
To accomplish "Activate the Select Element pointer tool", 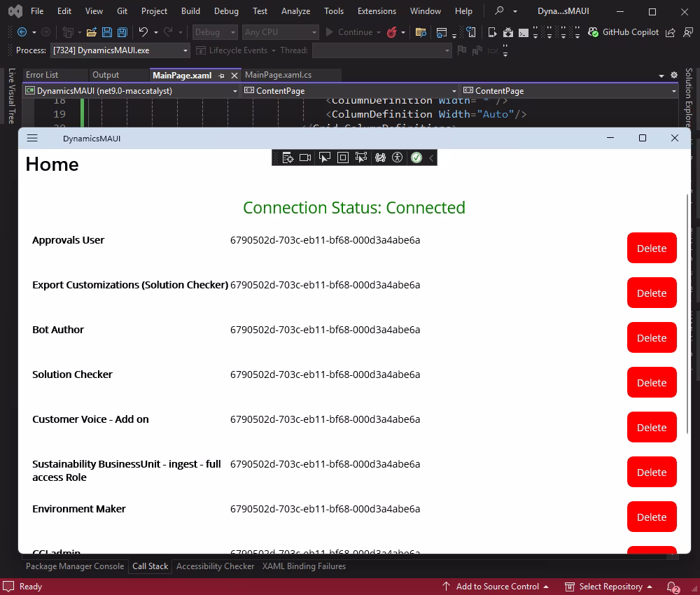I will tap(325, 157).
